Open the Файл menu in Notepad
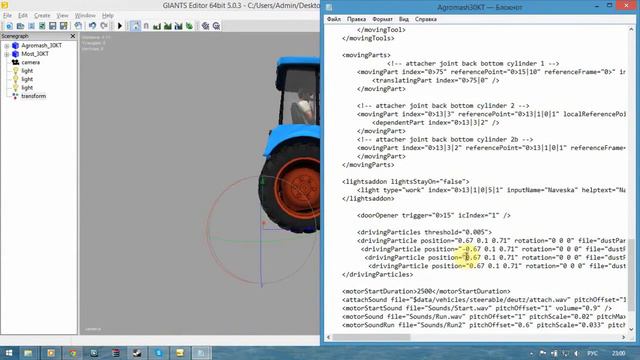The image size is (640, 360). pos(334,19)
